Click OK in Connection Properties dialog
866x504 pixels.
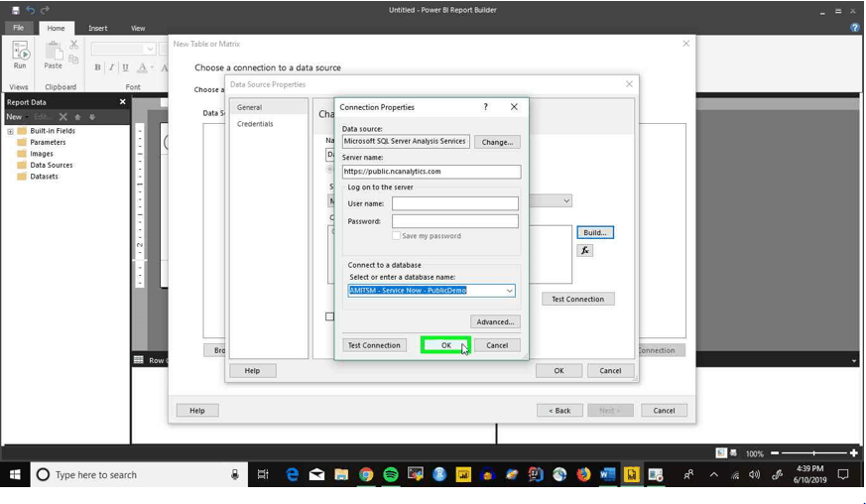445,345
